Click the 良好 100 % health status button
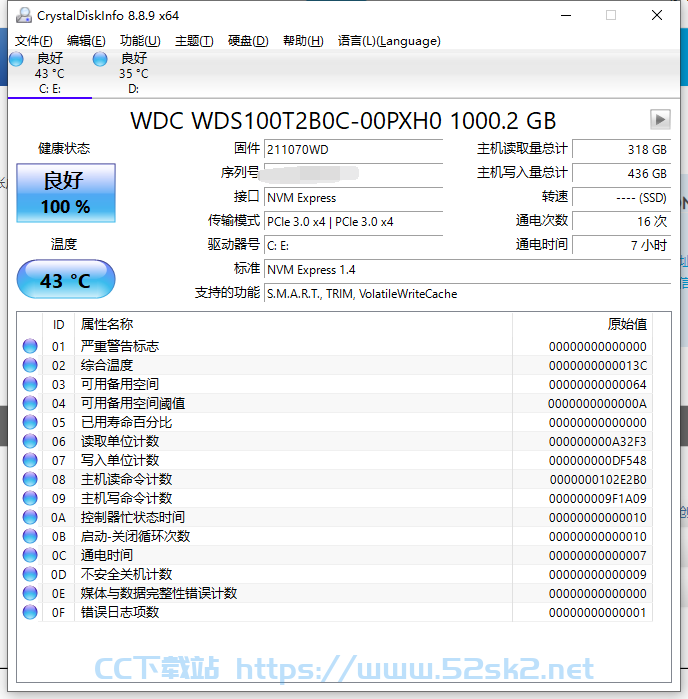 tap(66, 193)
